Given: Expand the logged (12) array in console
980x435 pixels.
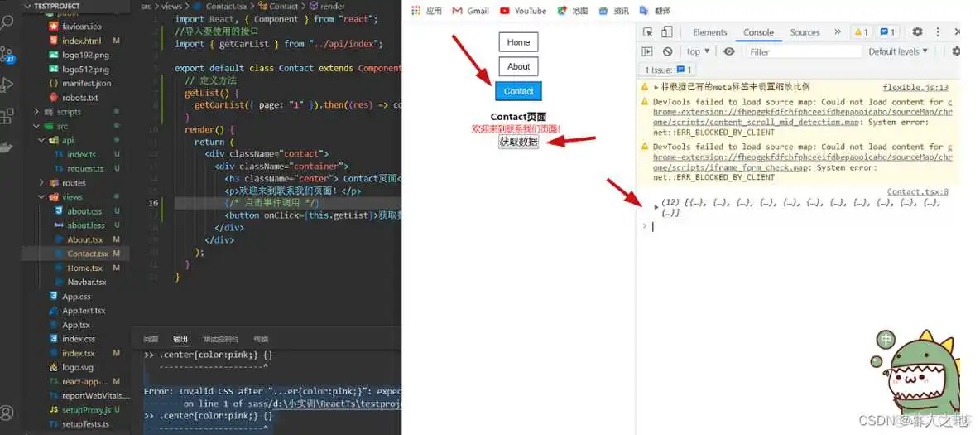Looking at the screenshot, I should [656, 206].
